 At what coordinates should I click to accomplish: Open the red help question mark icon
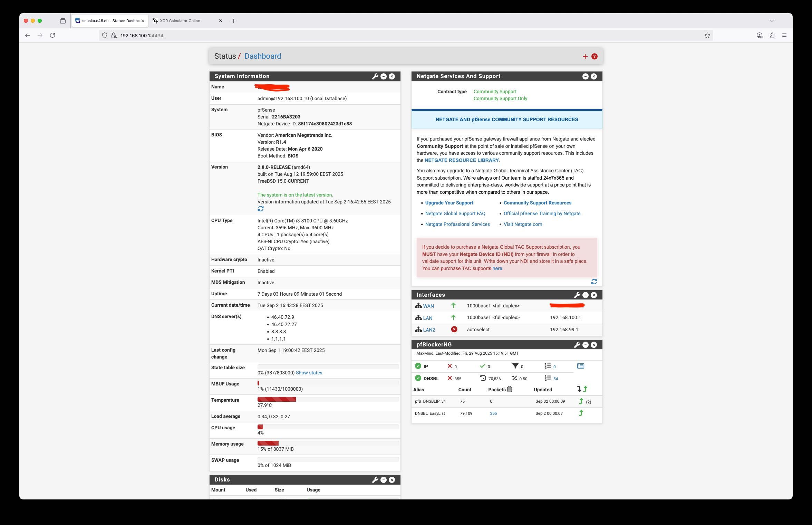pos(594,56)
